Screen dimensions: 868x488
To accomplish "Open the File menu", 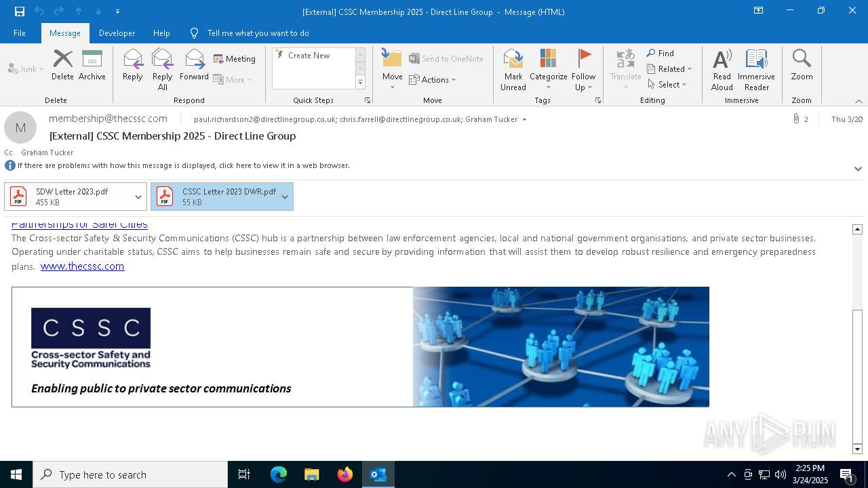I will tap(20, 33).
